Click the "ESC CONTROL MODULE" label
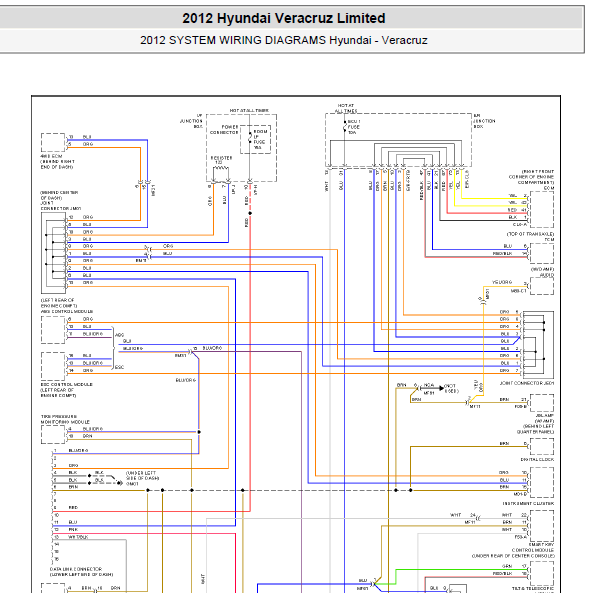Screen dimensions: 603x593 coord(67,385)
